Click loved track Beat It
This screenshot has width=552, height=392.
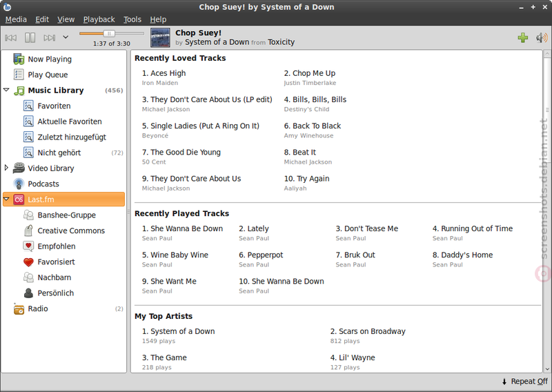(300, 153)
